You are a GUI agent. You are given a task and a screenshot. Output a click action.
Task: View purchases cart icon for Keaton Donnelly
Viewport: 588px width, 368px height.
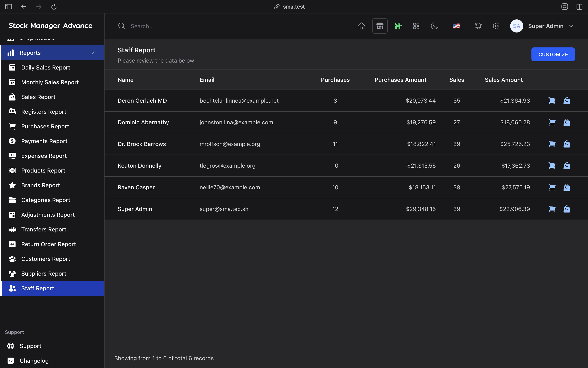(x=552, y=166)
